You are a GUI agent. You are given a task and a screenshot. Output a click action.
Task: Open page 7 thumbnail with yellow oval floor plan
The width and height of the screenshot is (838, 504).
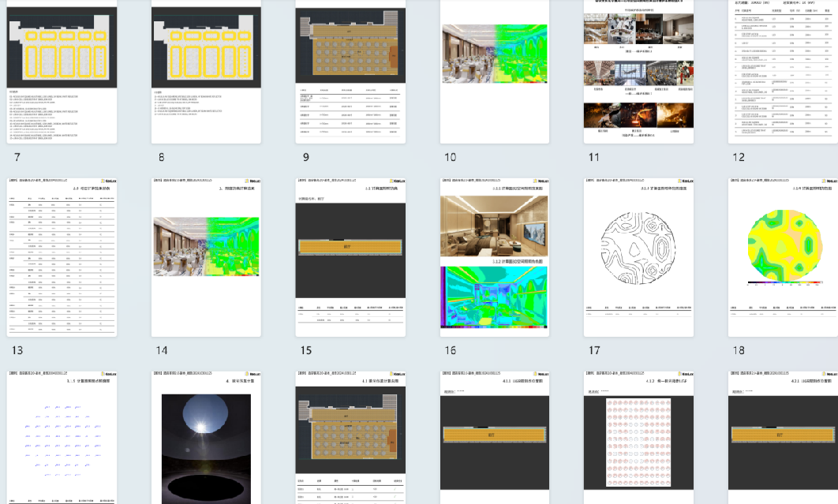click(x=62, y=71)
